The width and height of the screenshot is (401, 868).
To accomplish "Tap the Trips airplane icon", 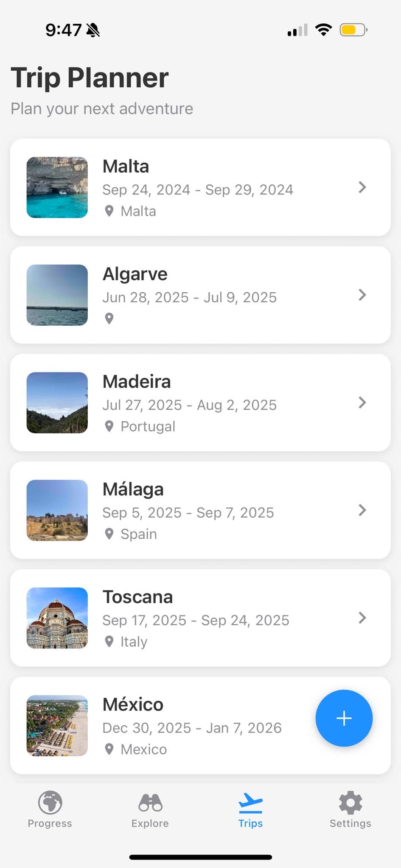I will [250, 803].
